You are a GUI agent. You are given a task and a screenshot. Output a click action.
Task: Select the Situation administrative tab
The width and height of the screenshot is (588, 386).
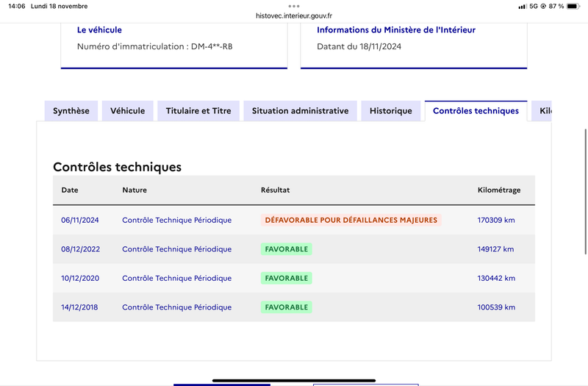(300, 111)
